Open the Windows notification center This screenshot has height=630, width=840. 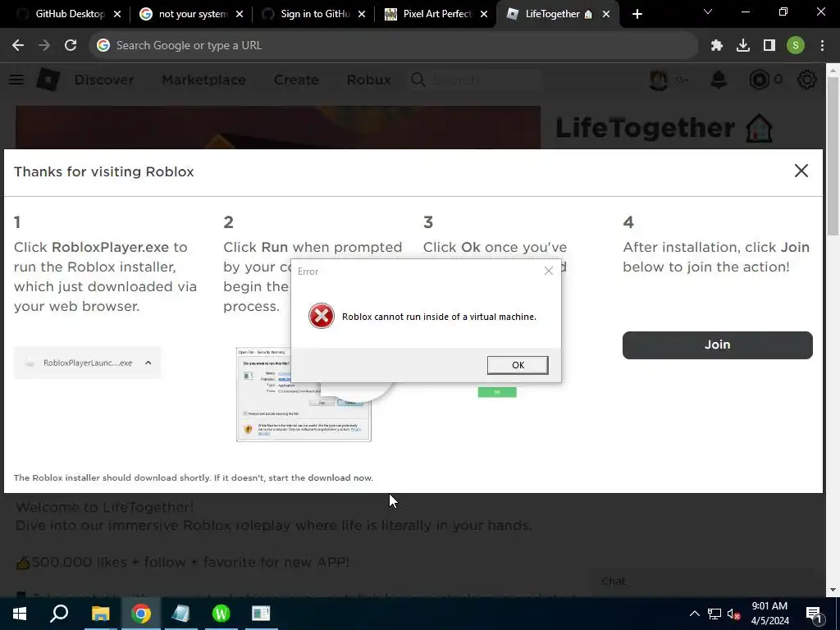tap(814, 614)
